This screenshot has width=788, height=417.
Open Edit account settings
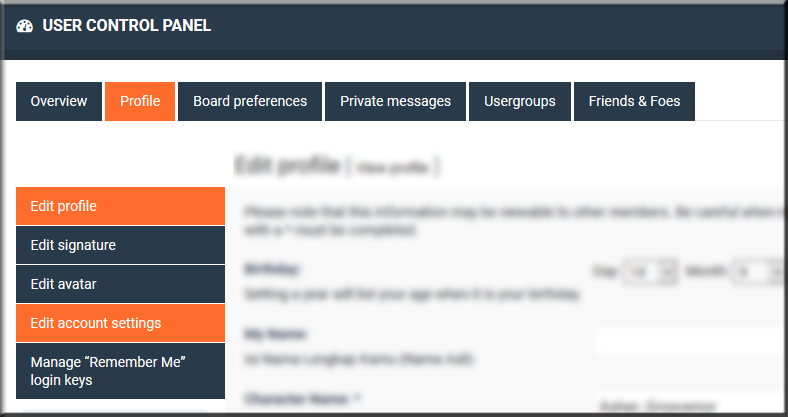click(x=120, y=323)
